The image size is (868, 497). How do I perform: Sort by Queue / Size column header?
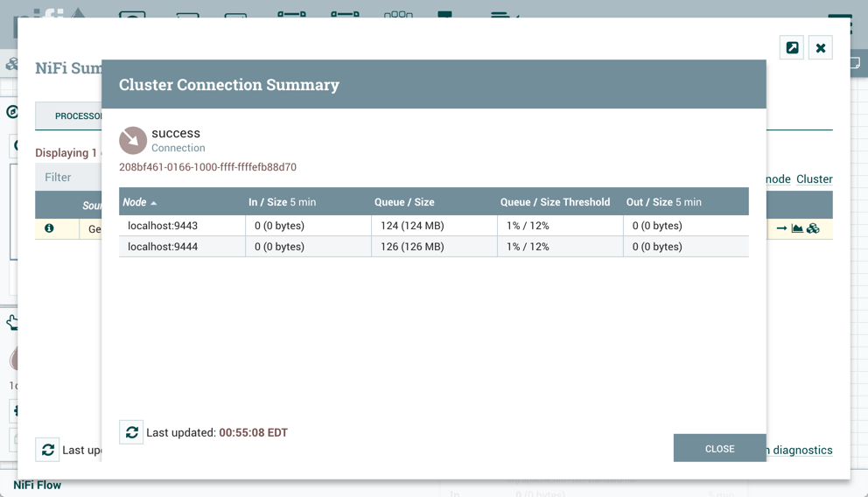(x=404, y=202)
